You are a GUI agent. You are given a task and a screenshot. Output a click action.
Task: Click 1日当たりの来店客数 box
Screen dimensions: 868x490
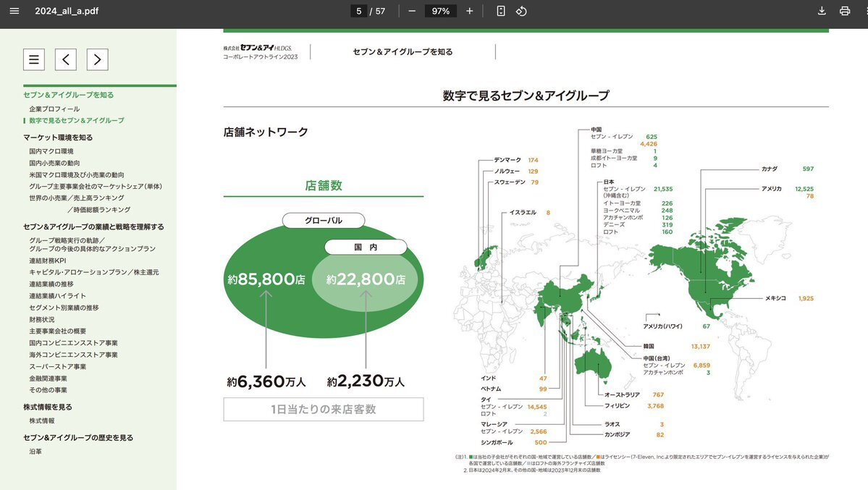324,409
